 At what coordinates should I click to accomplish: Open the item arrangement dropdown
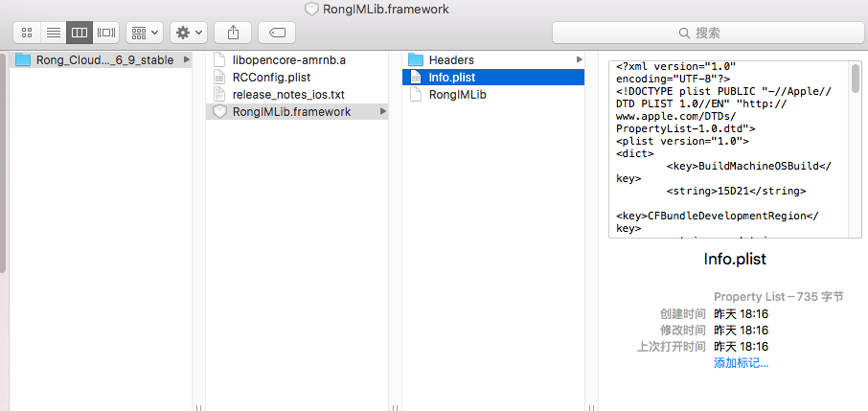145,33
